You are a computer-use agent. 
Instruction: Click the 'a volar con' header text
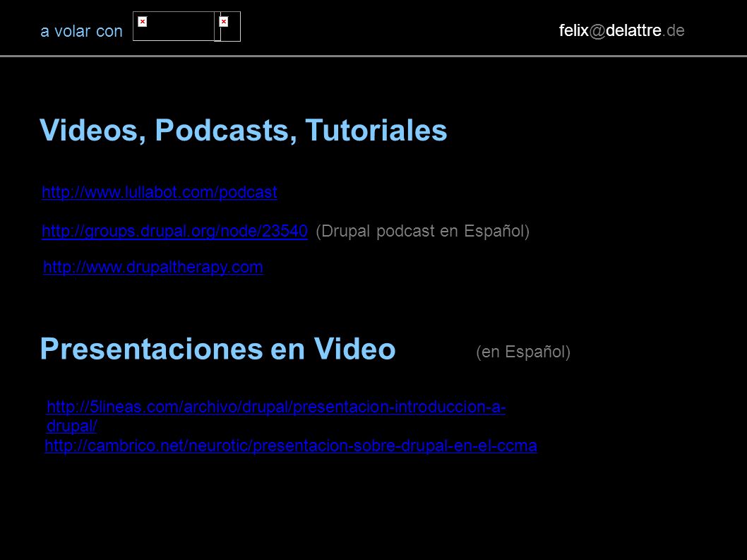click(81, 31)
